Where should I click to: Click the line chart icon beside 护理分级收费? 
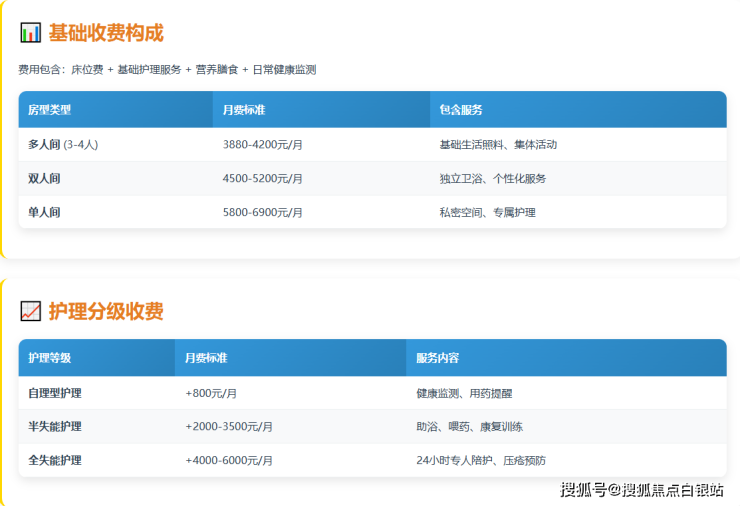coord(30,311)
